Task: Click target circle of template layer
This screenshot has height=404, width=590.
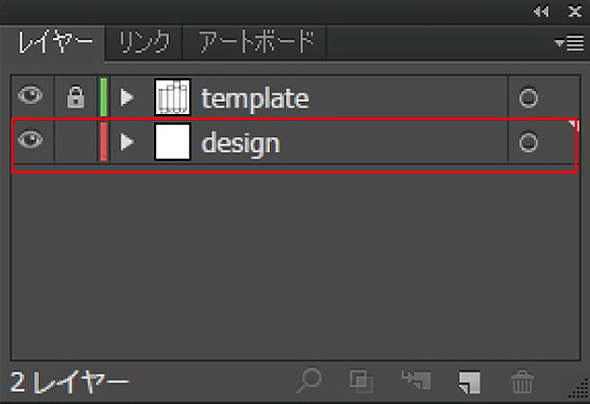Action: click(528, 98)
